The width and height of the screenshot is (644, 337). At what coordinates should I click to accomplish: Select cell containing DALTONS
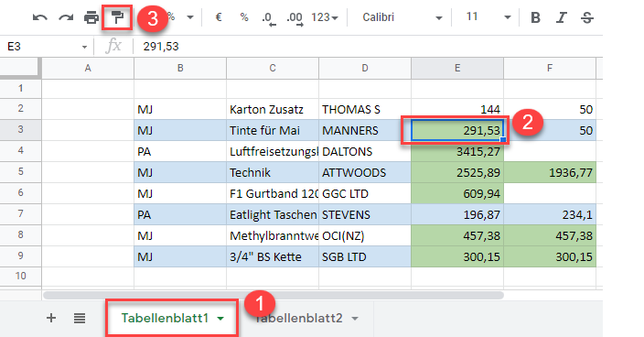(365, 151)
